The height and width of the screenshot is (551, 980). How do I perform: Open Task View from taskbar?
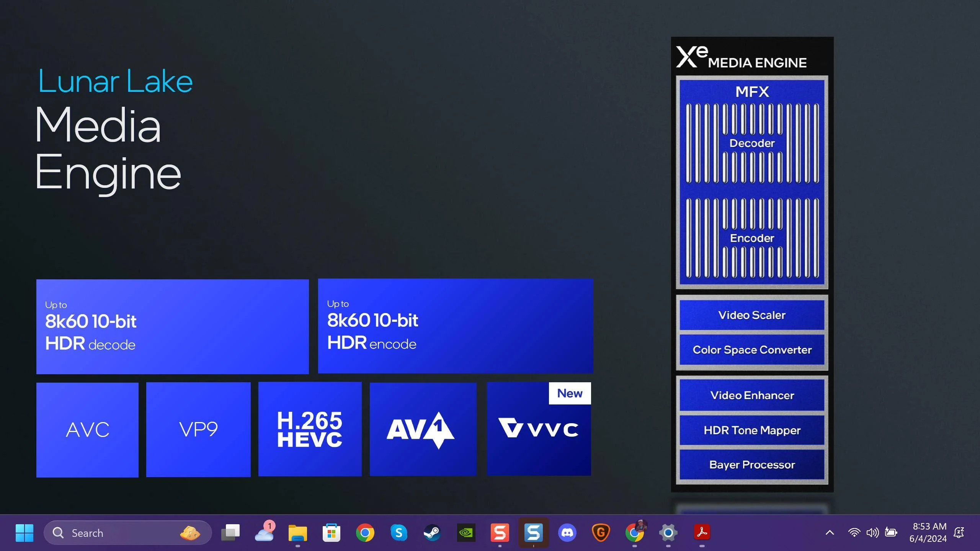click(230, 533)
